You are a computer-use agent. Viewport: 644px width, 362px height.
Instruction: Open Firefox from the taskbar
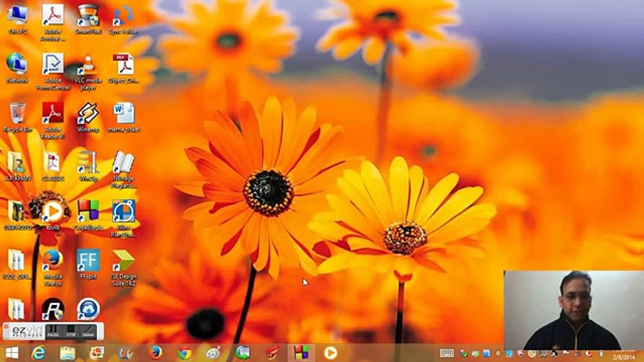click(x=155, y=353)
